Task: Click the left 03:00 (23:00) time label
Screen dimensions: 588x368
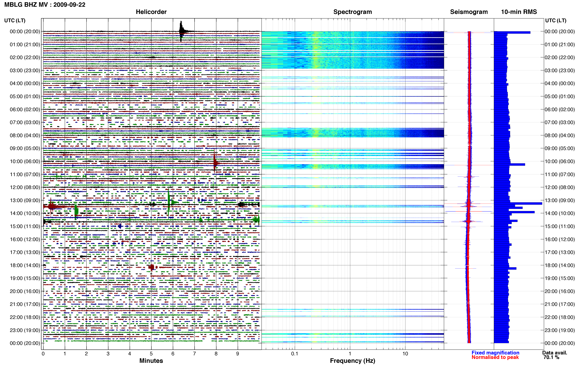Action: (25, 70)
